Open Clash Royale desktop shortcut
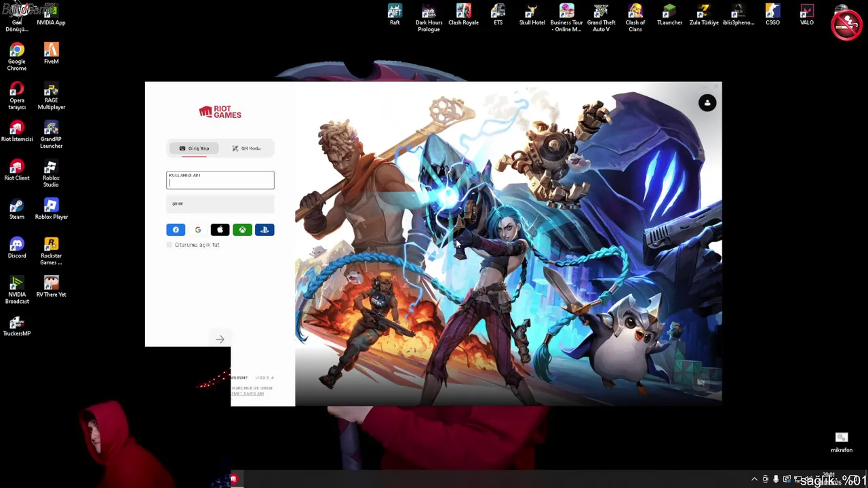Screen dimensions: 868x488 (463, 15)
